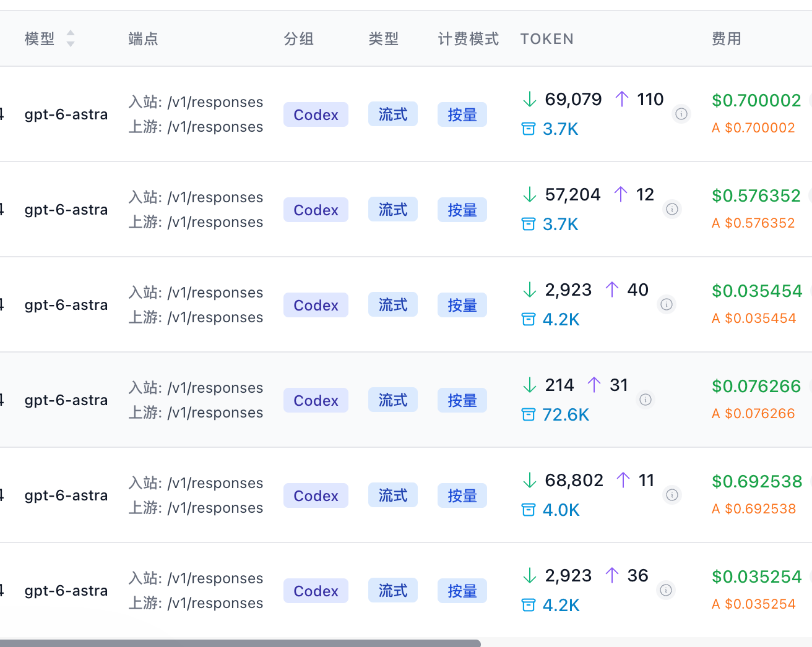Click cost $0.700002 in first row

pos(756,100)
